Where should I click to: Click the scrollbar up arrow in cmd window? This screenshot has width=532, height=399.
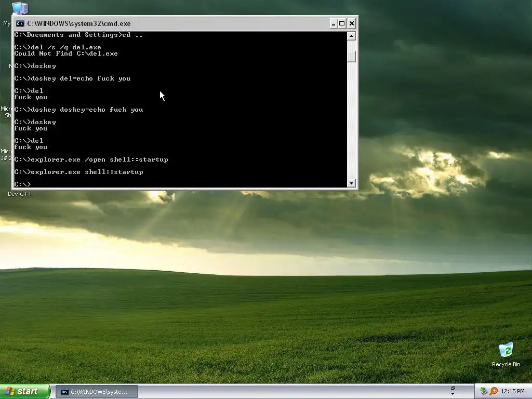click(352, 36)
